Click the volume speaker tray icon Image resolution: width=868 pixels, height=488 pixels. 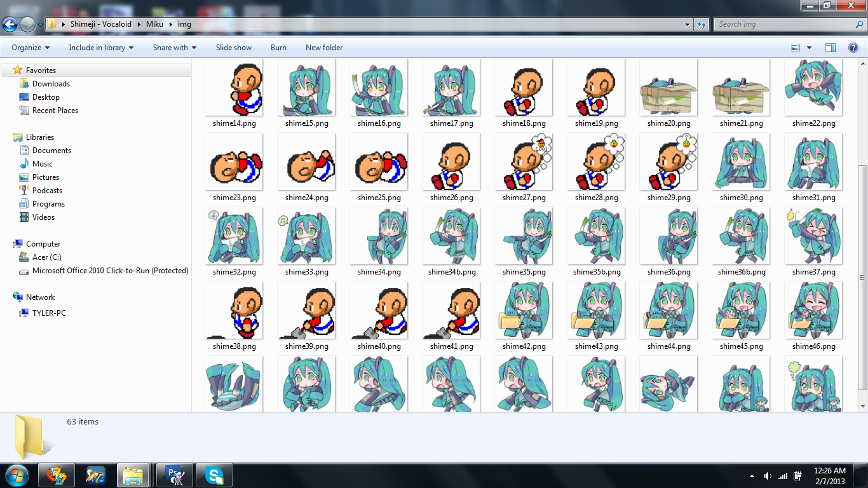(x=768, y=476)
